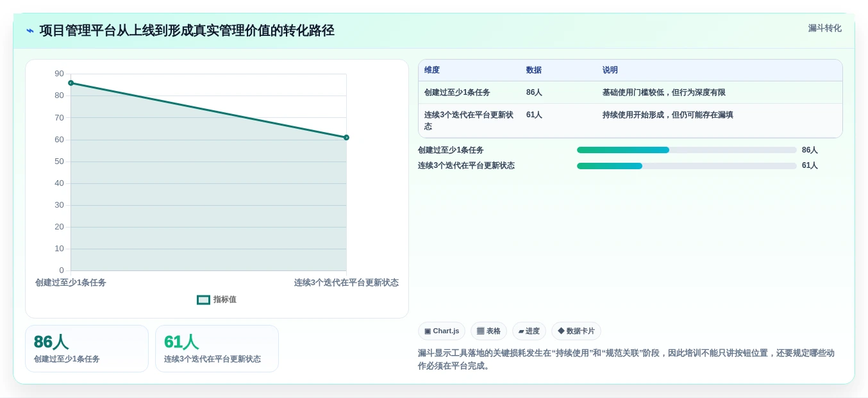Click the lightning icon beside the title

pyautogui.click(x=30, y=31)
